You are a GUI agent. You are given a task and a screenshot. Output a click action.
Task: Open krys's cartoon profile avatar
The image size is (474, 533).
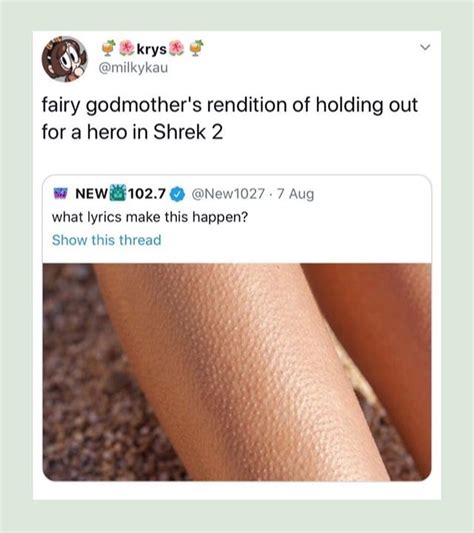[65, 59]
